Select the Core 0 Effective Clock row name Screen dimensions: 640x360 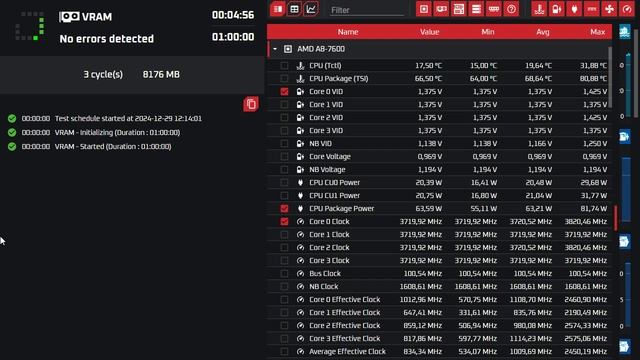344,300
